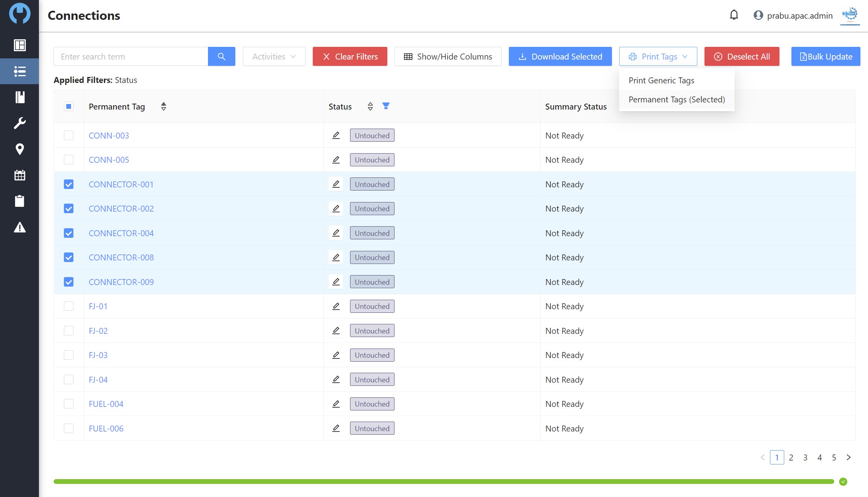Click the prabu.apac.admin username
Screen dimensions: 868x497
point(800,15)
